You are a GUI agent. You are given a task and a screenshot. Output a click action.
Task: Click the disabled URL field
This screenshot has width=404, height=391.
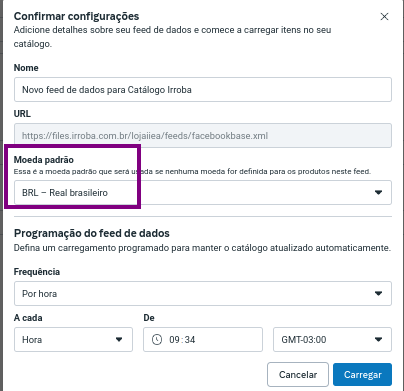click(203, 136)
